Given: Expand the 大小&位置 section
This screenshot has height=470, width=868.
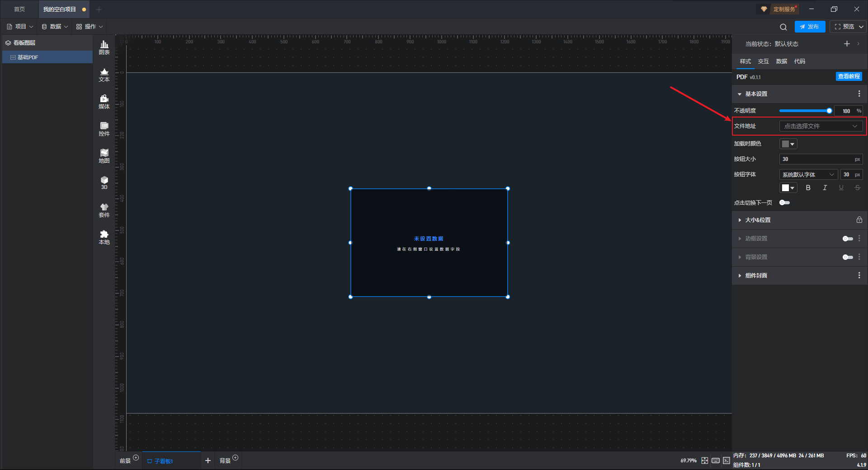Looking at the screenshot, I should 758,220.
